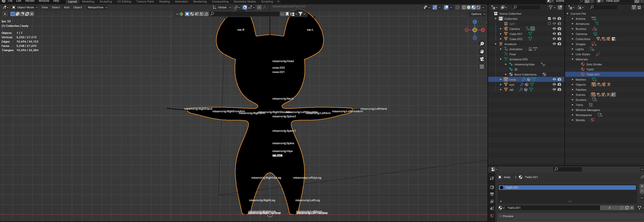Add material slot with plus button
644x222 pixels.
[x=642, y=186]
